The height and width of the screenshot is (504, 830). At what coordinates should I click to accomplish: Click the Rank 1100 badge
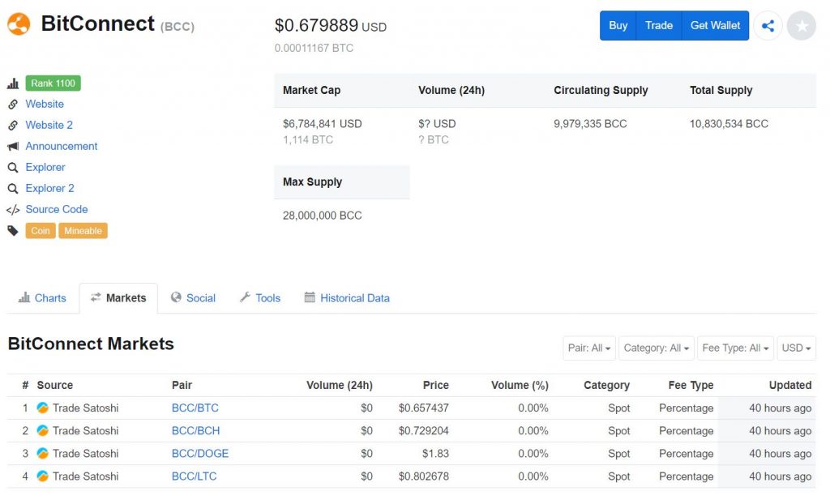[53, 83]
